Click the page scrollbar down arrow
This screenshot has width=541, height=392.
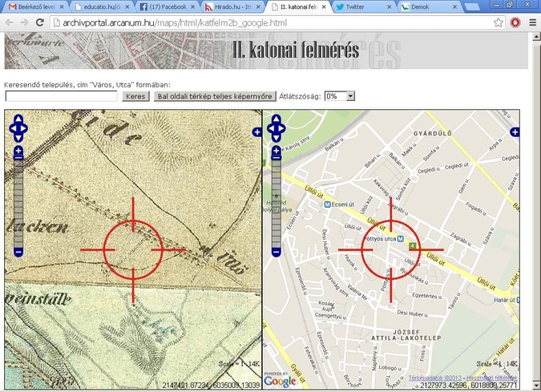tap(536, 385)
